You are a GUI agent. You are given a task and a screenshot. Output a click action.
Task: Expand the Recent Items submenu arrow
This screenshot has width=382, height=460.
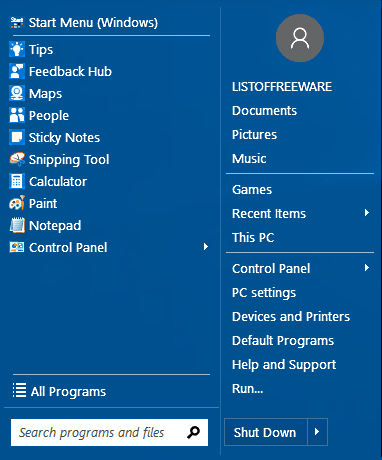point(367,213)
